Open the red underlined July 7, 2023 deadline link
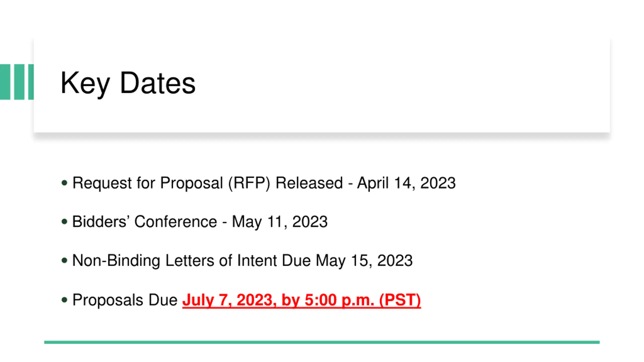Screen dimensions: 644x362 click(x=301, y=300)
